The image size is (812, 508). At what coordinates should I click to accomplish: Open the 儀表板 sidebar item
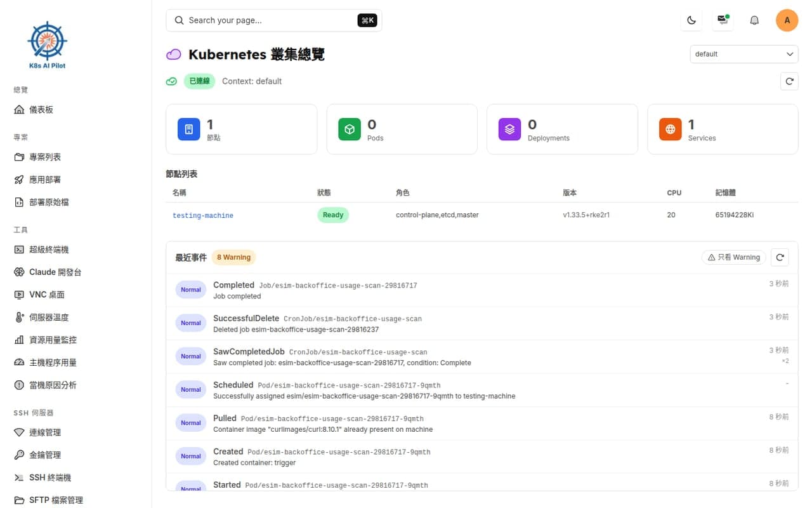click(x=41, y=109)
